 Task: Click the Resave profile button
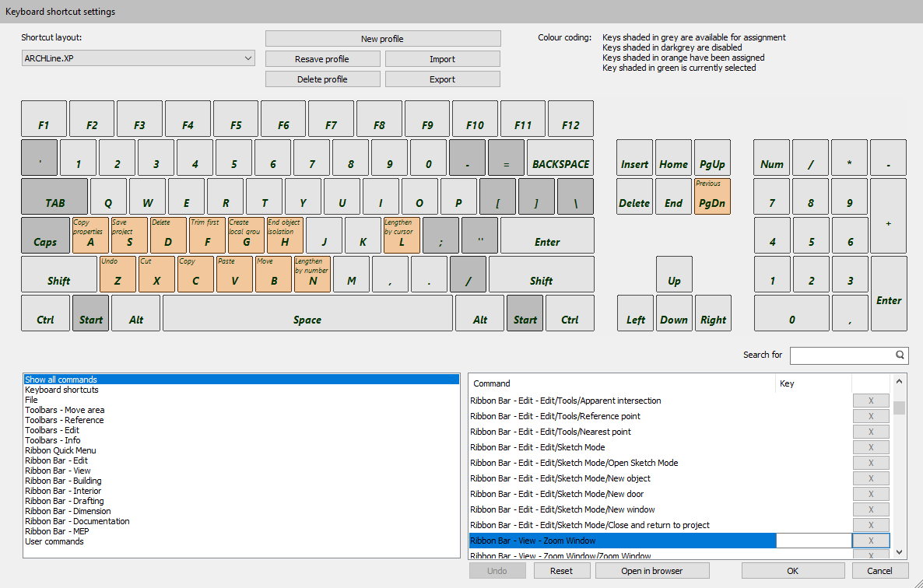coord(322,59)
